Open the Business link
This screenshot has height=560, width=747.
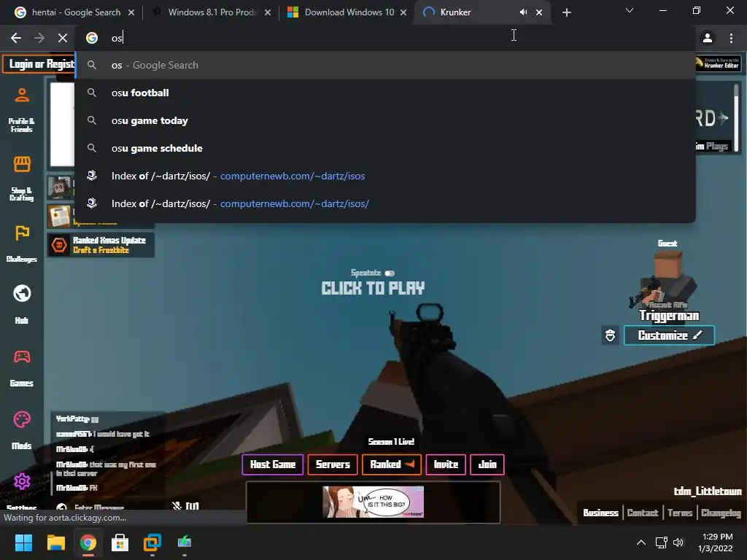click(x=600, y=513)
